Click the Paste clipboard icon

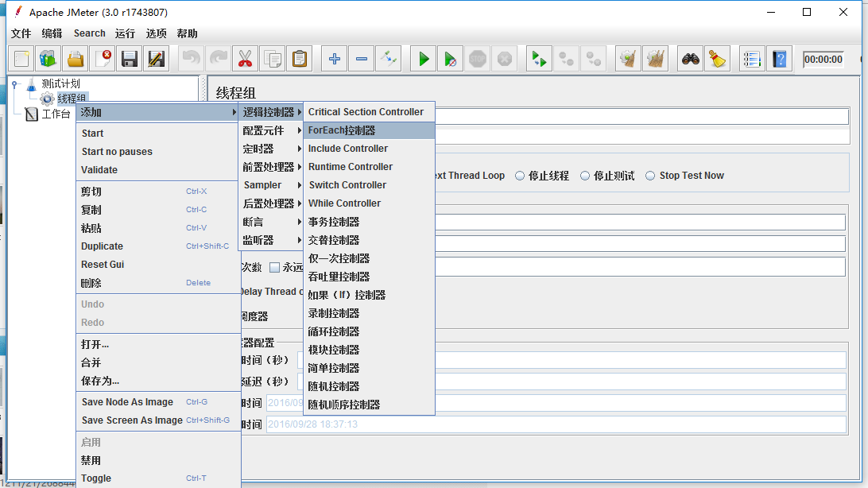(x=300, y=59)
